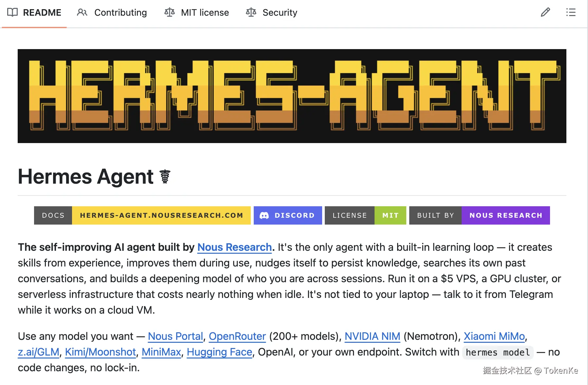
Task: Open the README tab
Action: [34, 12]
